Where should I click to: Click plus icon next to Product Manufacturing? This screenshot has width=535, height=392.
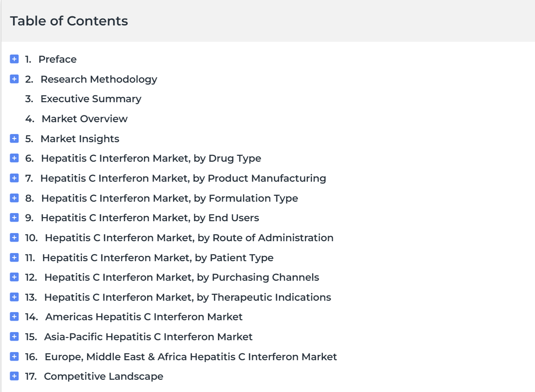15,178
